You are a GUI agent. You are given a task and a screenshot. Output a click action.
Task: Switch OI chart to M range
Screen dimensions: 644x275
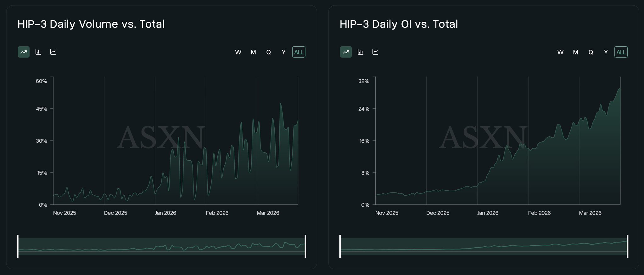tap(575, 52)
